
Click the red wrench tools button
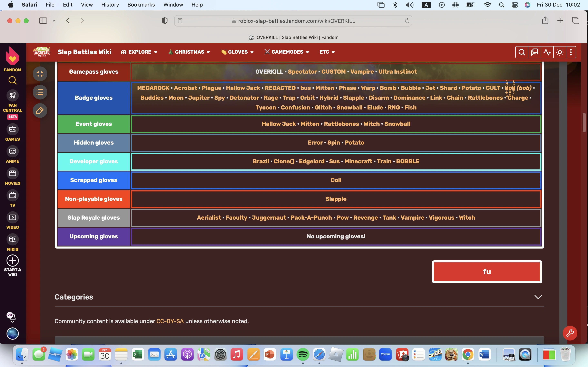tap(570, 333)
